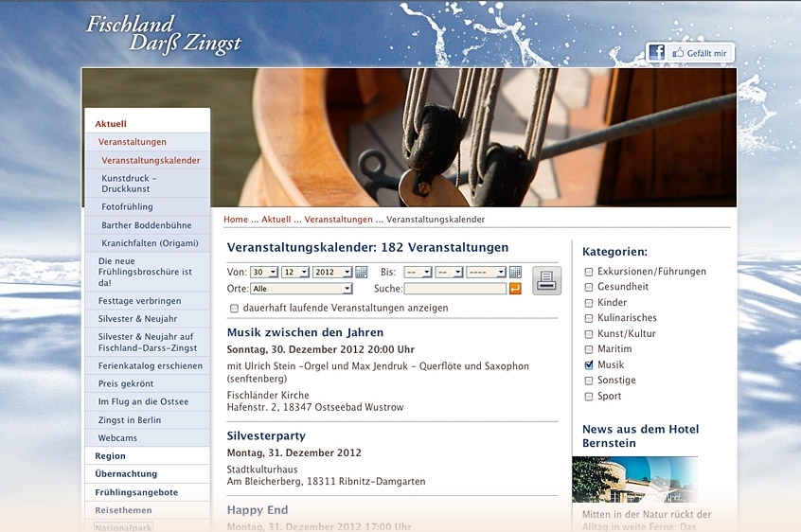Open the Fischland Darß Zingst logo
The width and height of the screenshot is (801, 532).
point(163,34)
